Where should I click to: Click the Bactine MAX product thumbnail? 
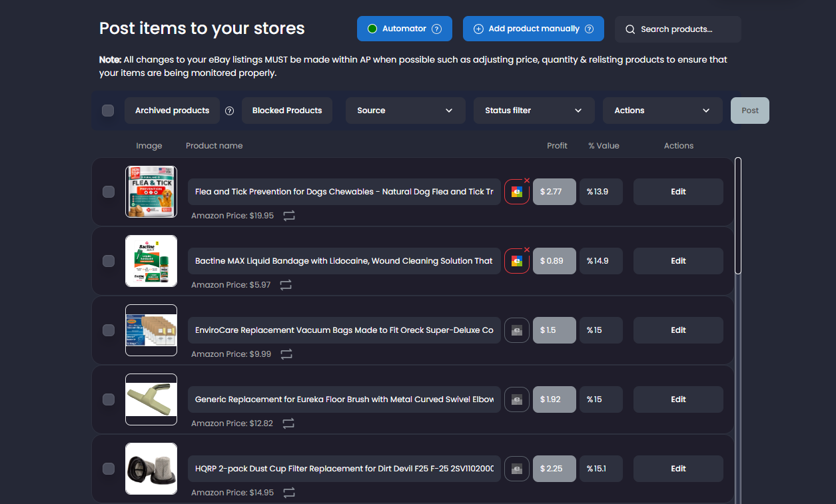pos(151,261)
